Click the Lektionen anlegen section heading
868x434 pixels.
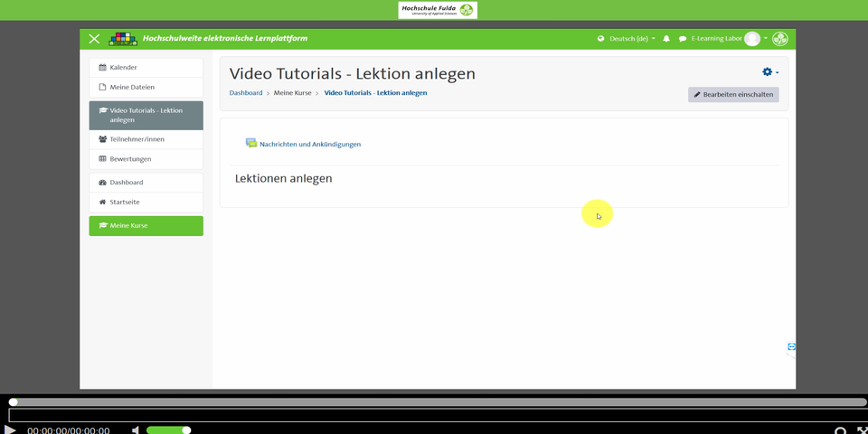point(283,179)
